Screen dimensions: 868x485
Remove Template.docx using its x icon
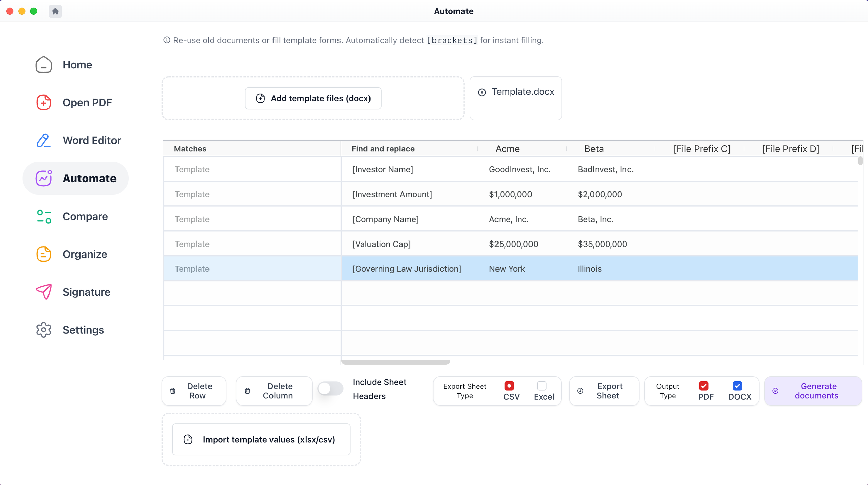point(482,92)
